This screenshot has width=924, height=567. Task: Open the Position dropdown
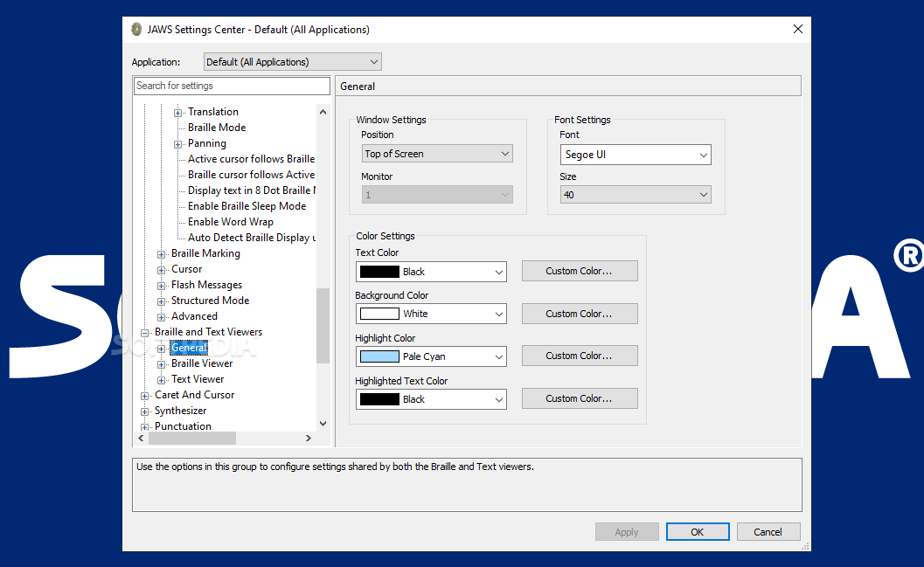coord(437,154)
